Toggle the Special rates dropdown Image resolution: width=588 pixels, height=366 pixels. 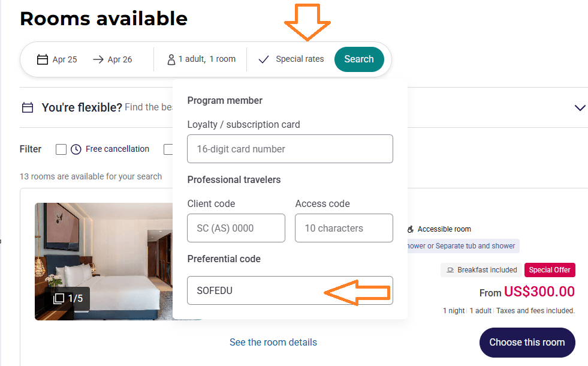[x=299, y=59]
